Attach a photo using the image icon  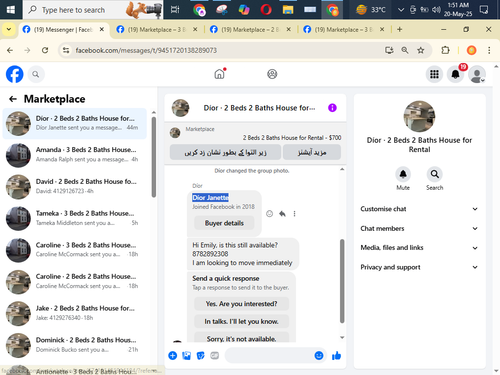(187, 356)
